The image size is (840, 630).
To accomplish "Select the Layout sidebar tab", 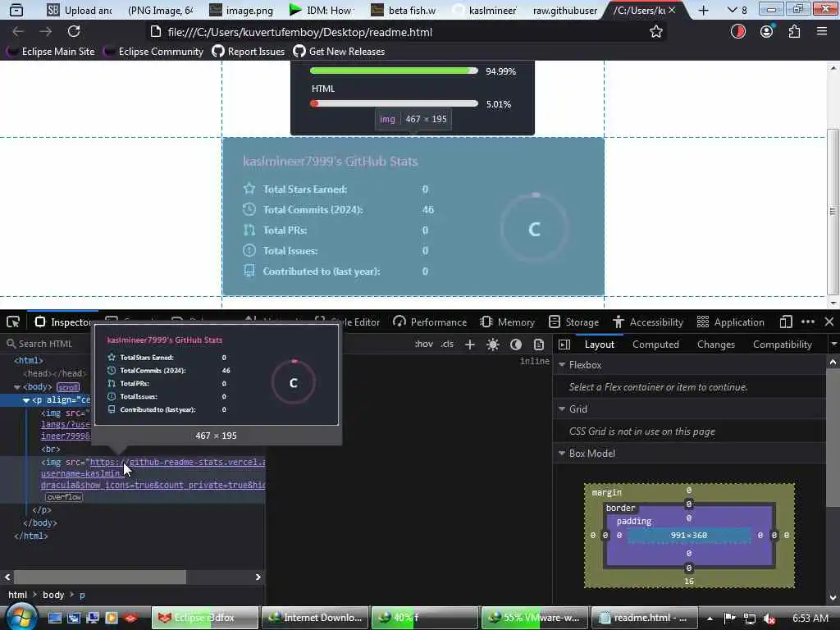I will [600, 345].
